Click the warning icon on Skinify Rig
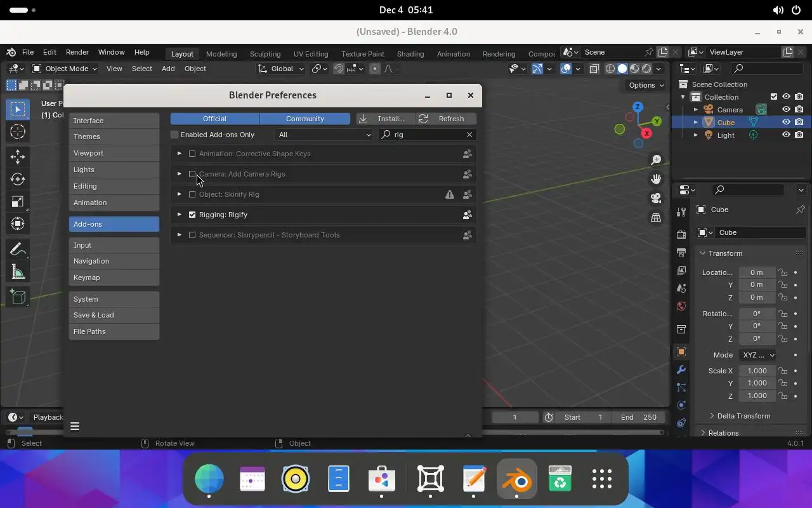The image size is (812, 508). tap(450, 194)
